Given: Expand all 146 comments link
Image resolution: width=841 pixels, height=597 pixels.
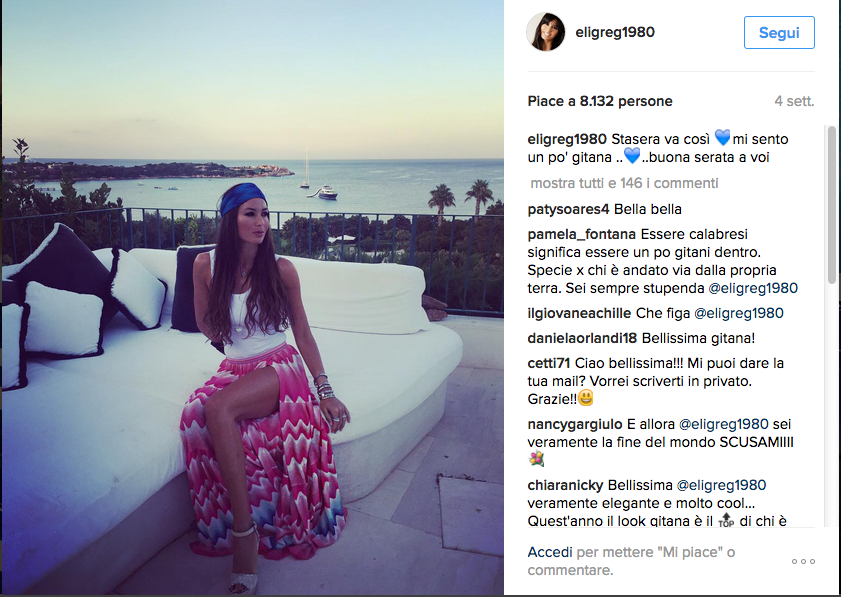Looking at the screenshot, I should pos(624,183).
